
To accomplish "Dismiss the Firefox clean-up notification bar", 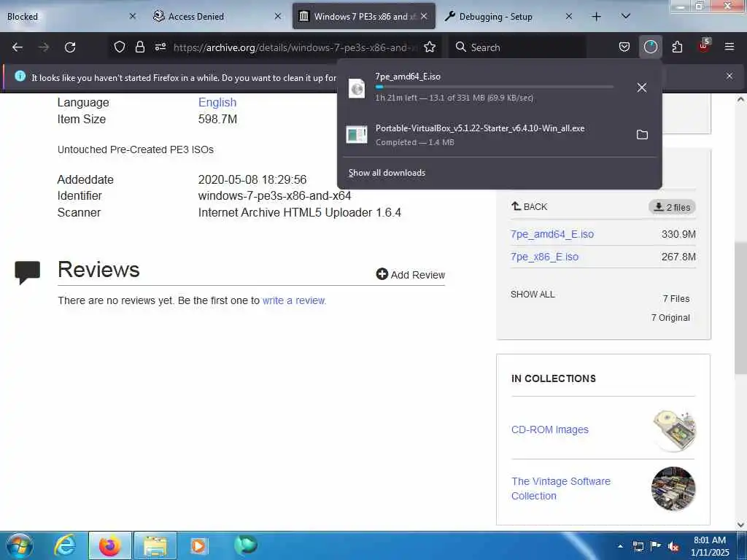I will click(729, 76).
